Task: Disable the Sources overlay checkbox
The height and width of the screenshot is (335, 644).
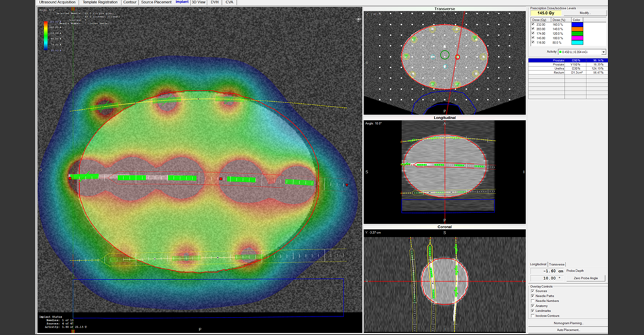Action: tap(533, 291)
